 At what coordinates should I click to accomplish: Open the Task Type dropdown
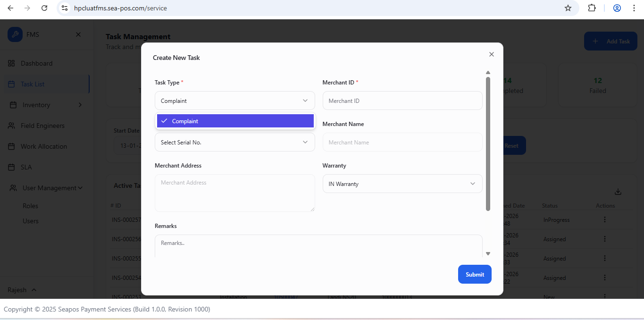coord(234,101)
